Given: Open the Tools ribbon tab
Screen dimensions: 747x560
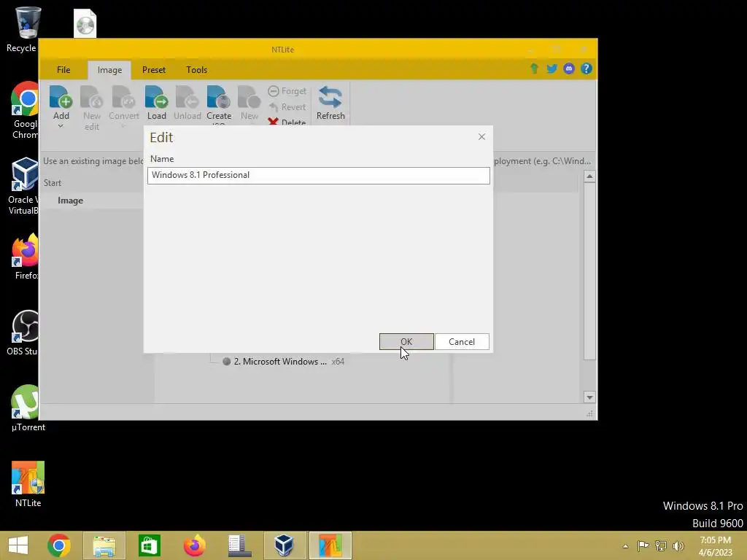Looking at the screenshot, I should [196, 69].
